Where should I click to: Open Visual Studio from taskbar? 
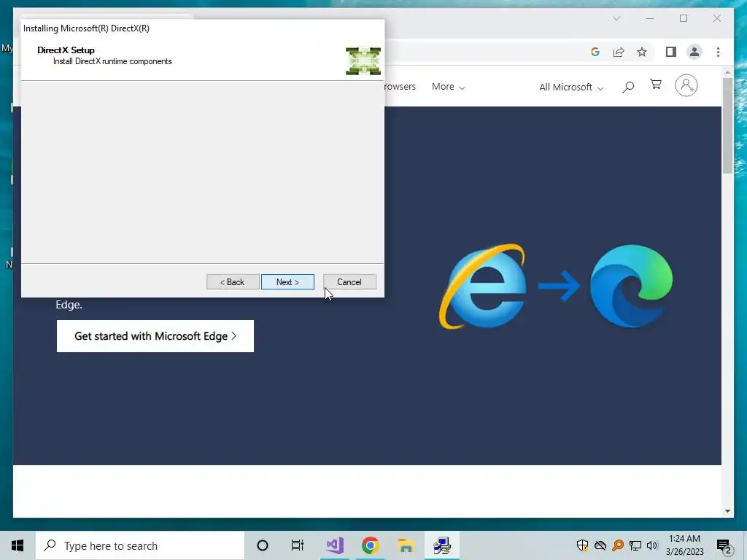pyautogui.click(x=335, y=545)
